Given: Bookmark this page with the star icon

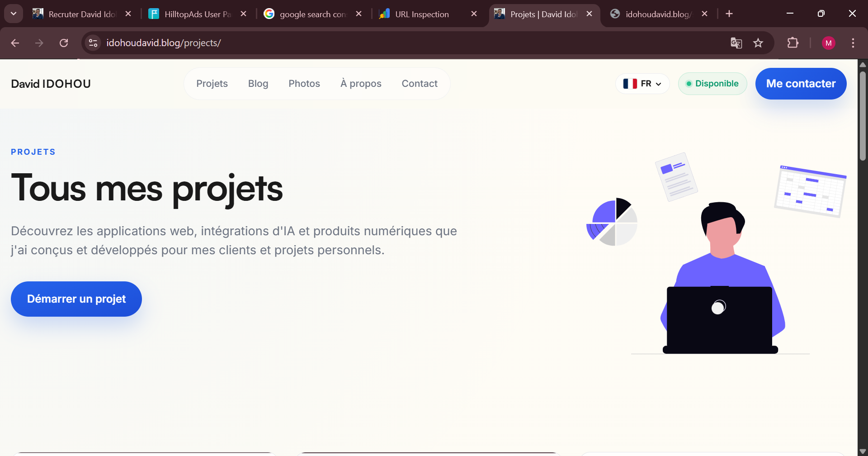Looking at the screenshot, I should (x=758, y=43).
